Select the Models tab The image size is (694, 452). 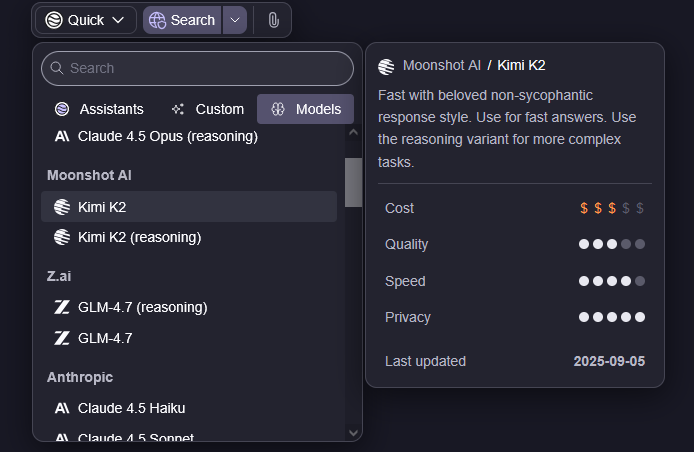306,109
